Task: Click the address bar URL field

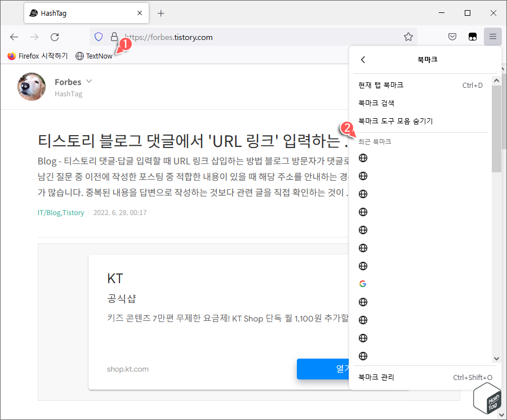Action: click(225, 37)
